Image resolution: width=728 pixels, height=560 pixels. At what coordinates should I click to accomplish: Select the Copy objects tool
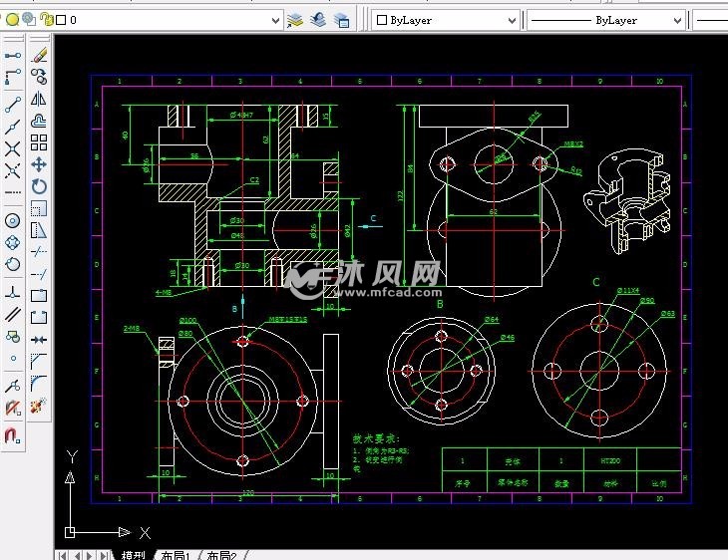(39, 77)
